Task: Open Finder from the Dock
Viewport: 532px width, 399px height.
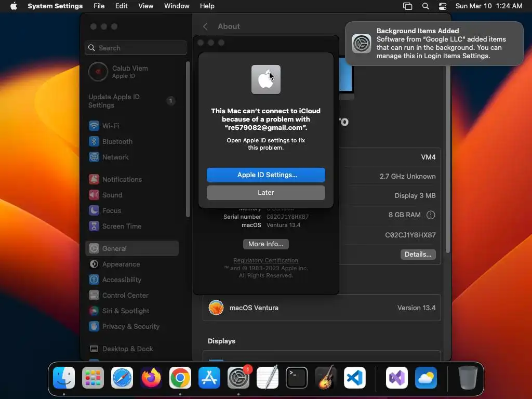Action: pyautogui.click(x=64, y=378)
